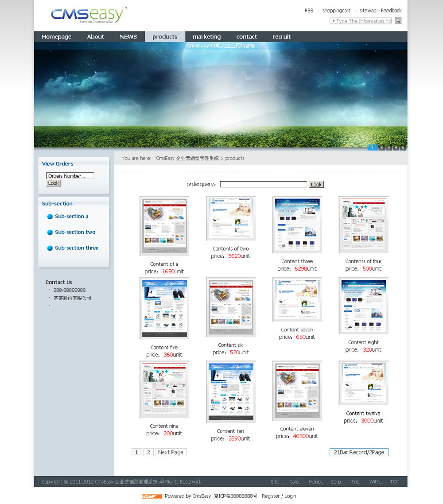Select banner slide number 5
Image resolution: width=443 pixels, height=504 pixels.
click(x=403, y=147)
